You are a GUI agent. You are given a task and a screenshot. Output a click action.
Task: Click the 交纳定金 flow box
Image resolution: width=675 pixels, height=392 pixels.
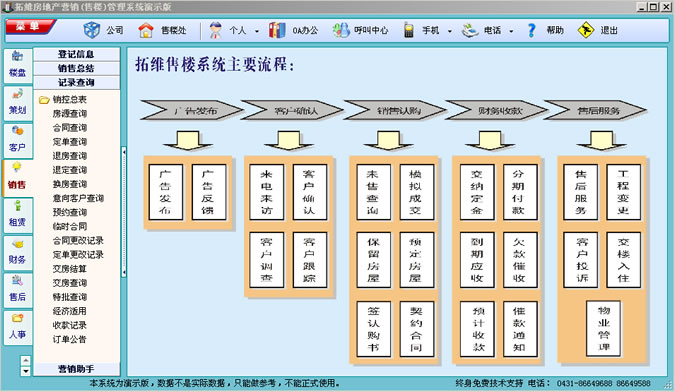(x=477, y=192)
